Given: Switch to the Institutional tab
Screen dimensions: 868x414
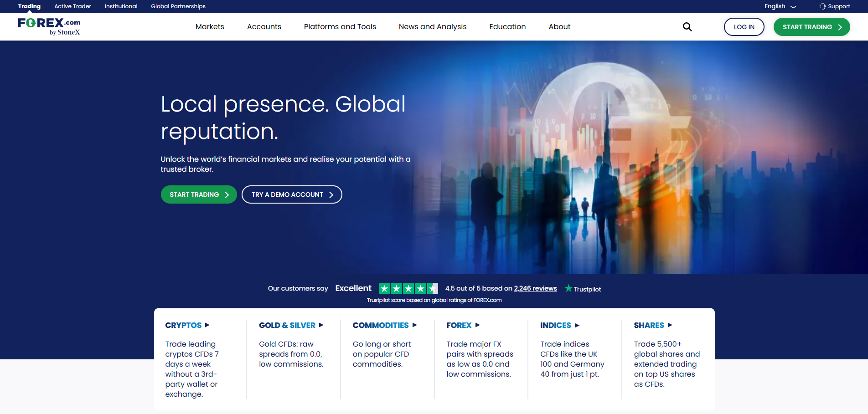Looking at the screenshot, I should point(121,6).
